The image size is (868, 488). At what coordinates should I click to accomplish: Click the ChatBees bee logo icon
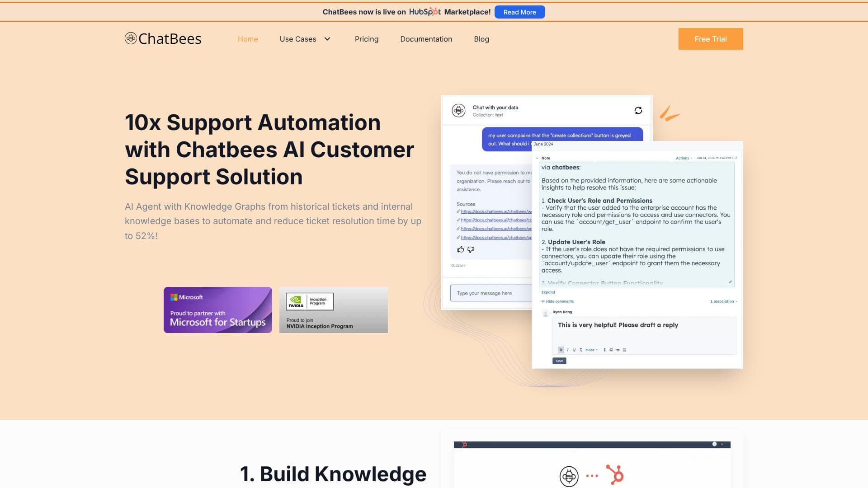coord(131,38)
